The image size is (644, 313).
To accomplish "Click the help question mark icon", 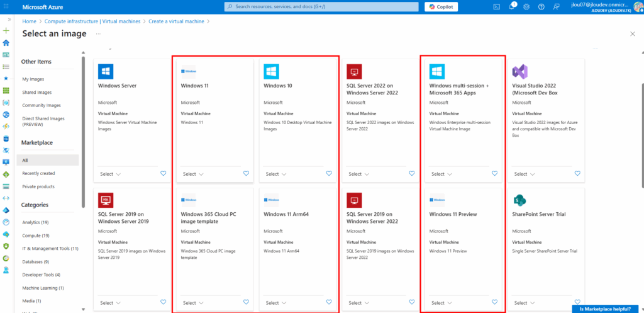I will pos(541,7).
